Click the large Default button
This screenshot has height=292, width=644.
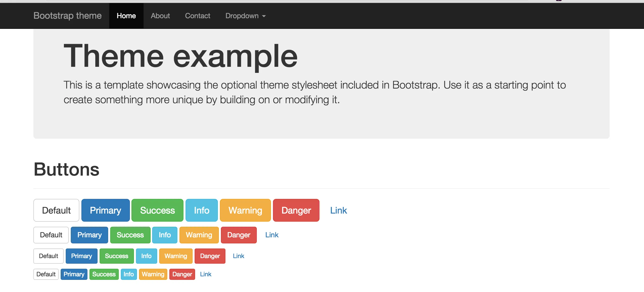click(x=56, y=210)
